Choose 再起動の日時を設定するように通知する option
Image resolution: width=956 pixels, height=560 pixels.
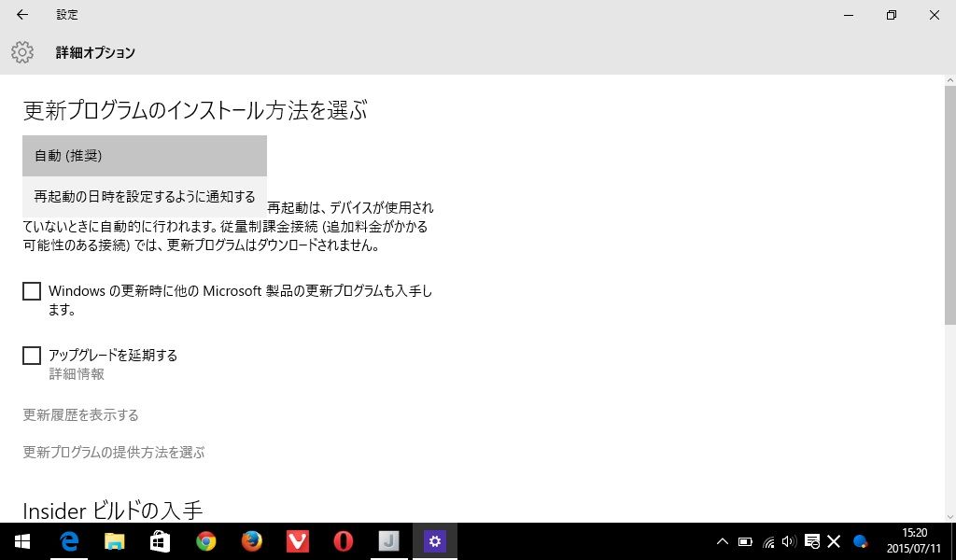point(145,197)
